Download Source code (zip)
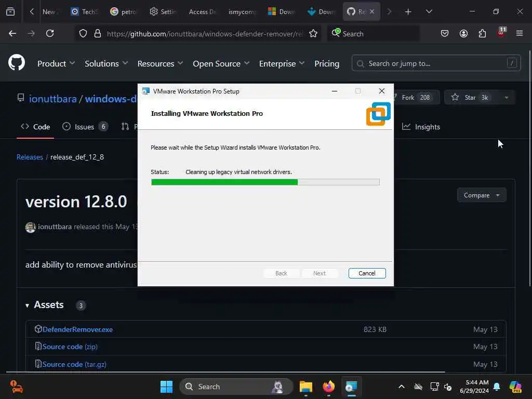 [70, 347]
